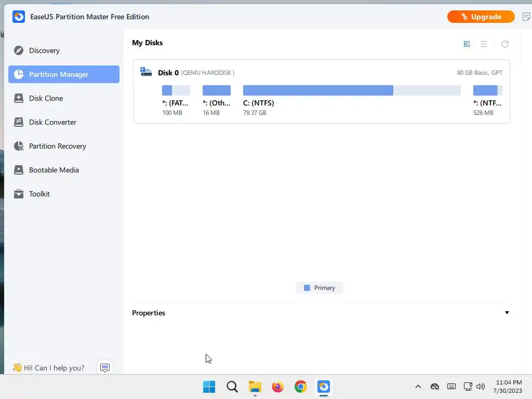Click the Disk 0 drive icon
This screenshot has height=399, width=532.
[x=146, y=72]
